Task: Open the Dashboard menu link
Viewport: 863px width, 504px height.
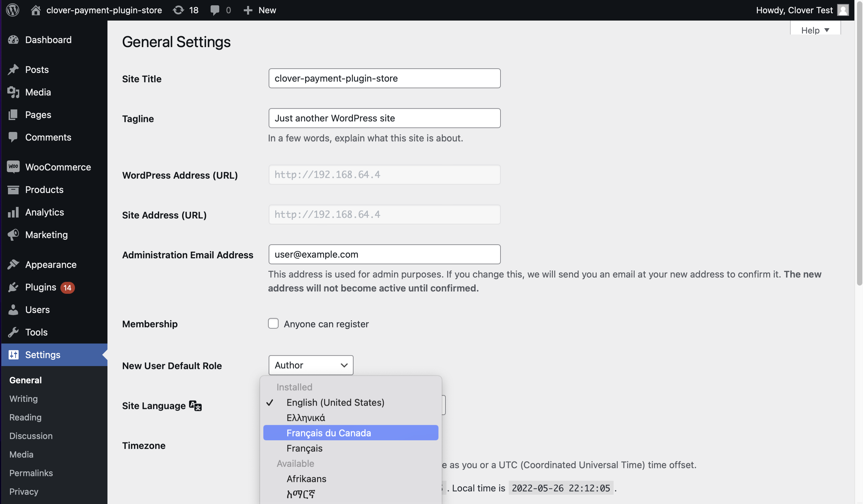Action: pyautogui.click(x=48, y=40)
